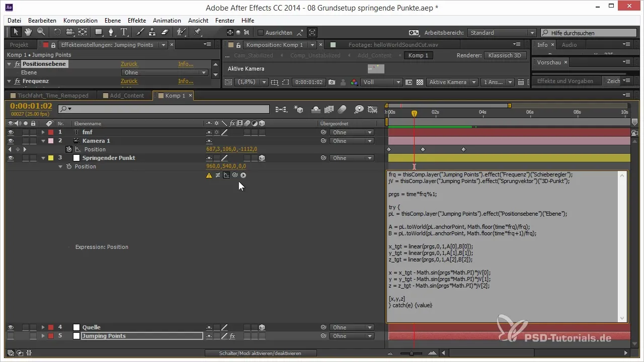Toggle the Kamera 1 Position stopwatch
This screenshot has width=644, height=362.
click(69, 149)
